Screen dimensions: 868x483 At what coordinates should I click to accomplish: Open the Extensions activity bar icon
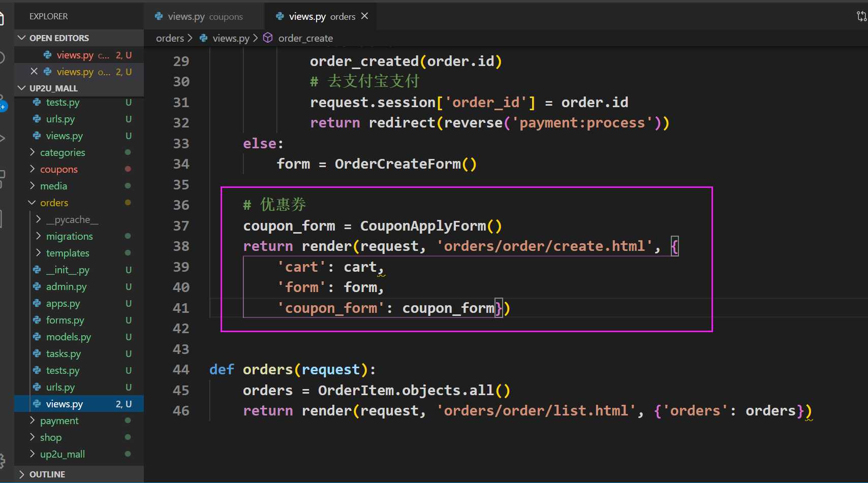[2, 179]
